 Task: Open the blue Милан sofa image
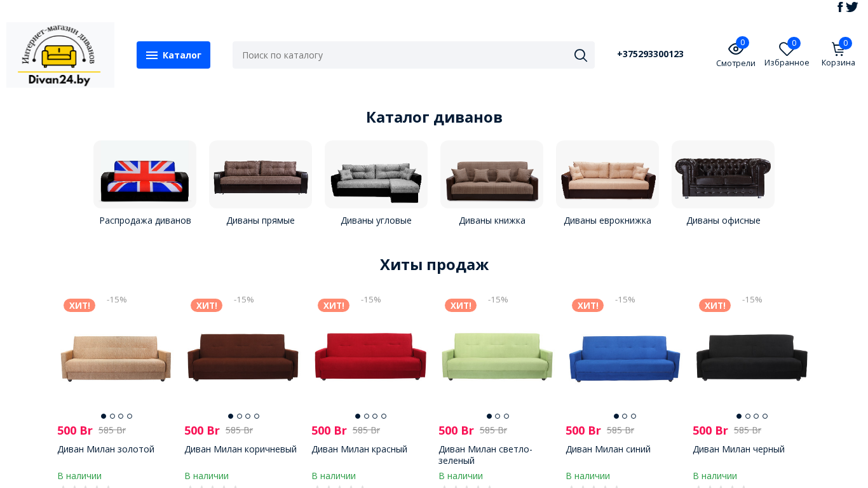click(625, 357)
